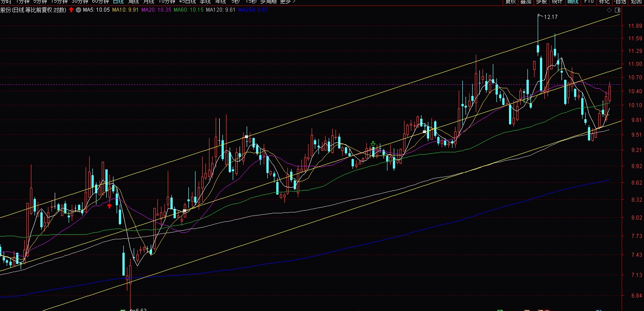
Task: Click the 10.70 price axis label
Action: 635,78
